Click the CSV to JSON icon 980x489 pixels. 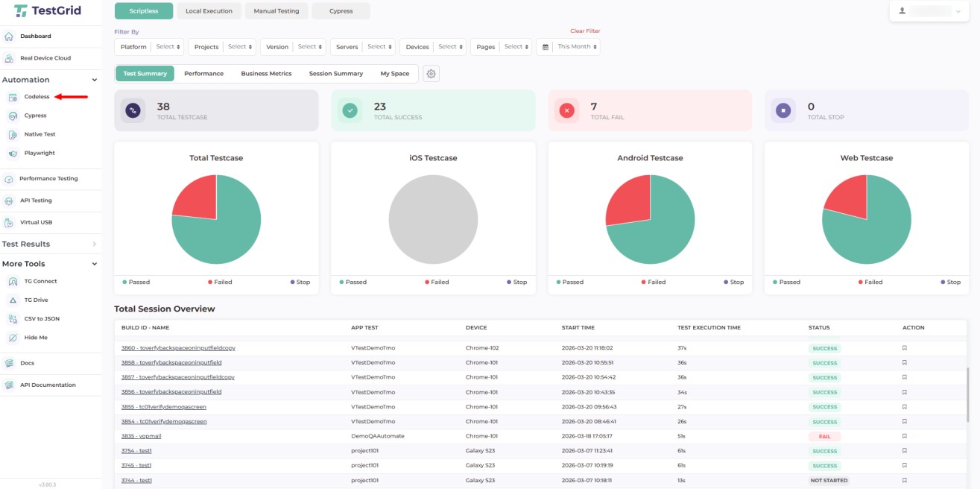click(x=13, y=319)
